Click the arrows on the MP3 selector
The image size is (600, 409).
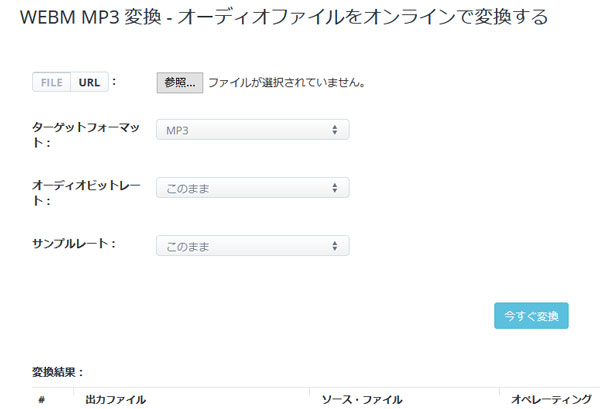click(x=333, y=130)
